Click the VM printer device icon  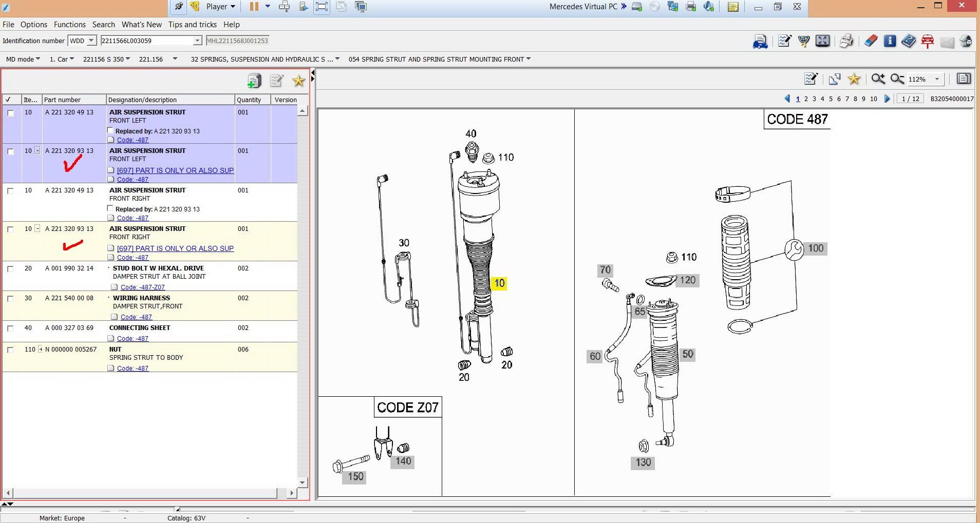point(691,7)
